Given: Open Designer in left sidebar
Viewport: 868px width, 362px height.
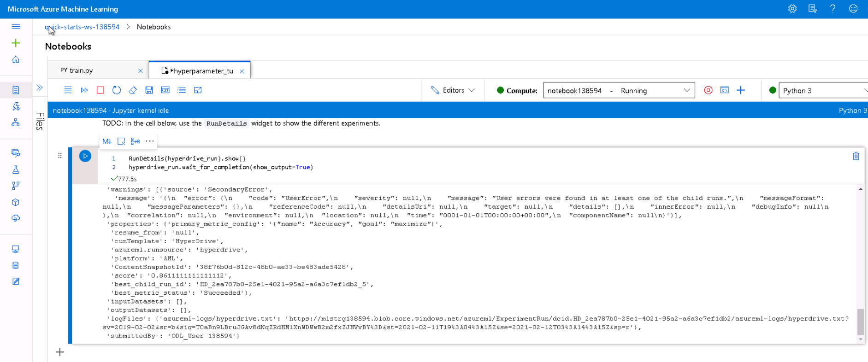Looking at the screenshot, I should [x=16, y=123].
